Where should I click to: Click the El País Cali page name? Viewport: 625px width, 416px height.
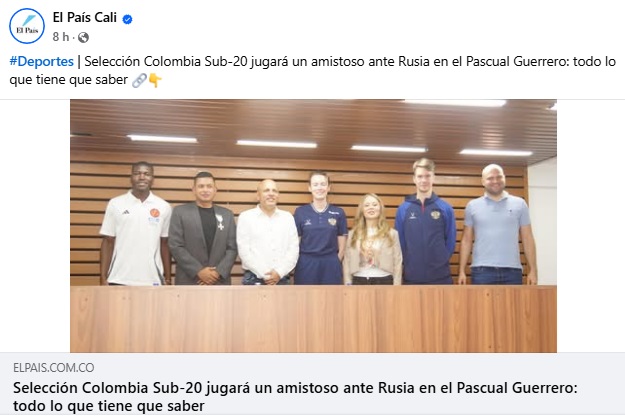[85, 18]
